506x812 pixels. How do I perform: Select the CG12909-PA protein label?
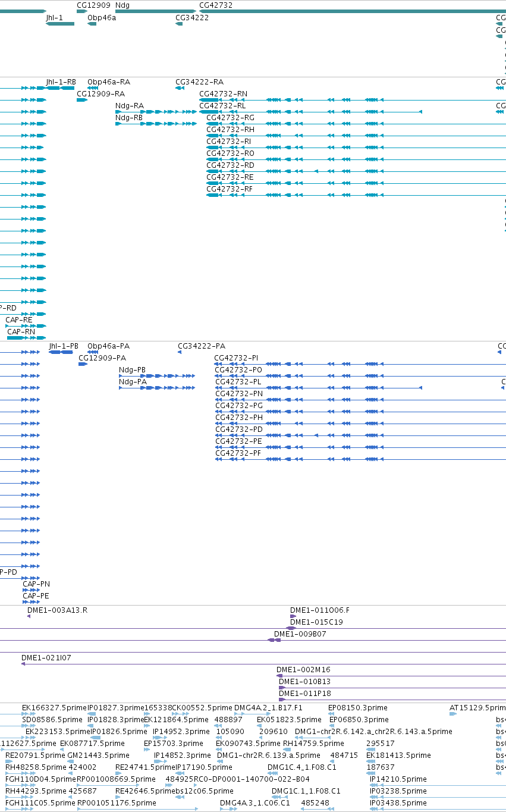[103, 358]
